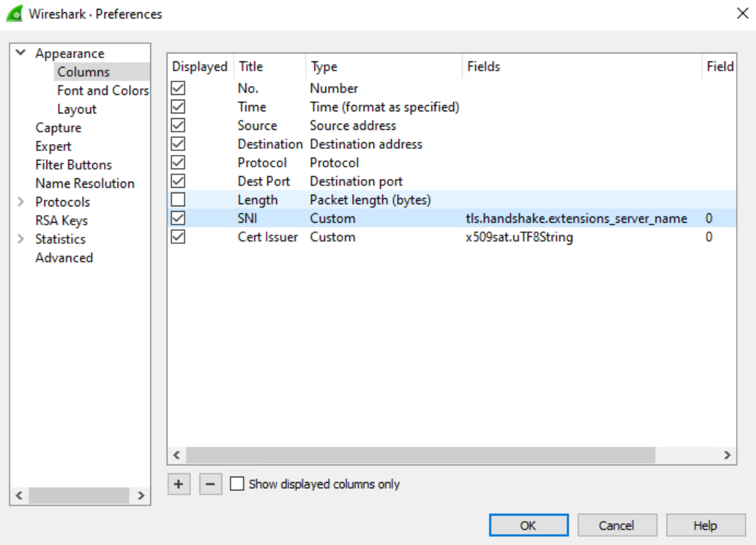Open Name Resolution preferences
Screen dimensions: 756x545
(85, 184)
